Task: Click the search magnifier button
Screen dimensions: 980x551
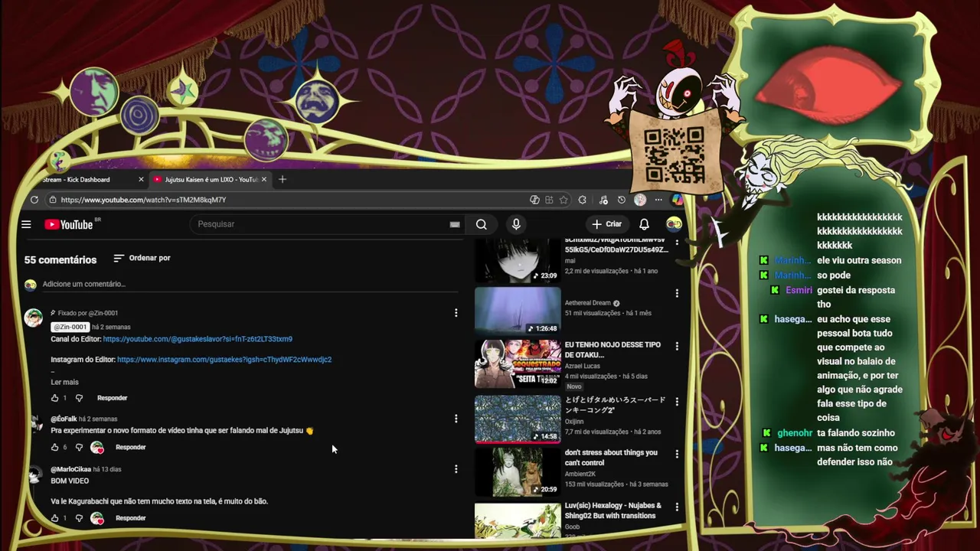Action: (481, 224)
